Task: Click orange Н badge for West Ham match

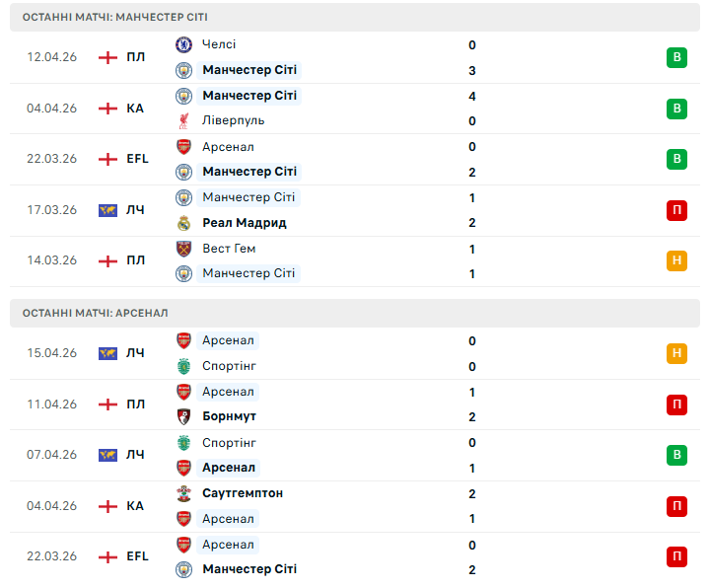Action: (x=676, y=260)
